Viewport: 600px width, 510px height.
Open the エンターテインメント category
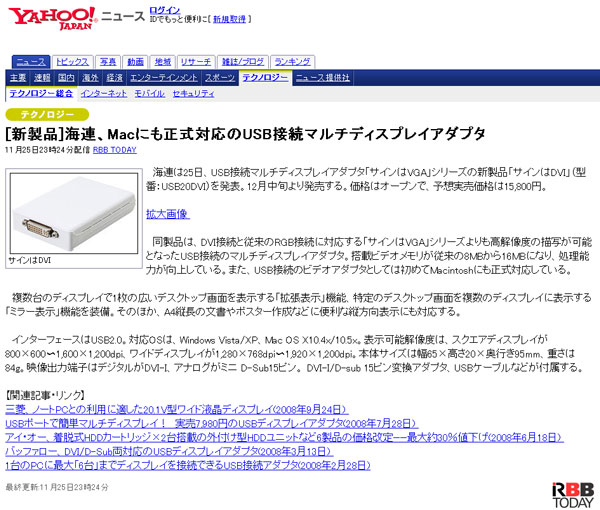[164, 78]
